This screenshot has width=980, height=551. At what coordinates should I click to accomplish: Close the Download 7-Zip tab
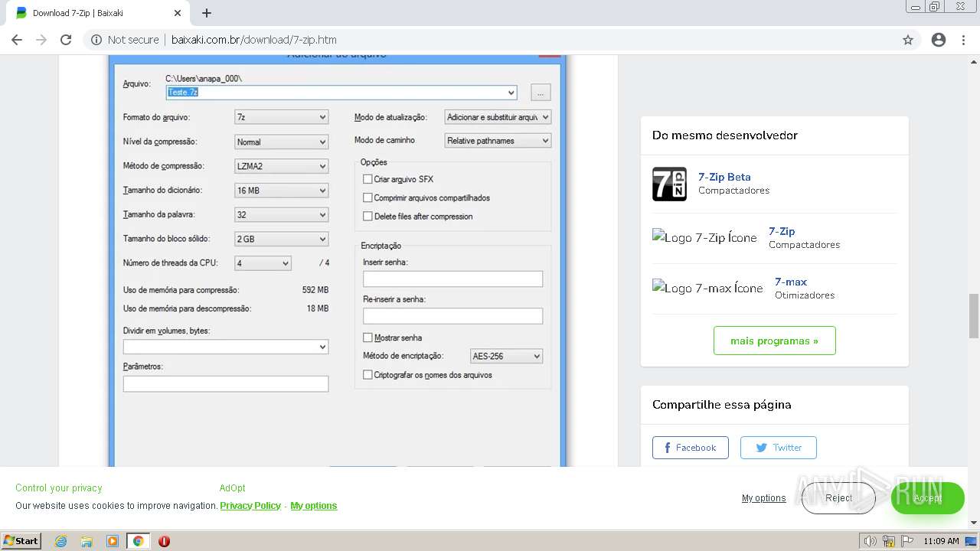(178, 13)
